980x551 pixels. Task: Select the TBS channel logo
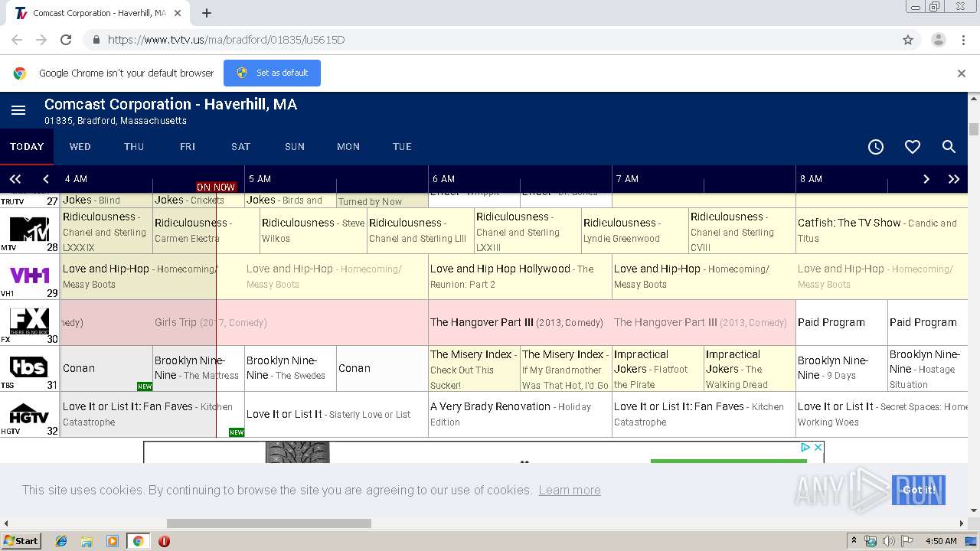coord(29,367)
